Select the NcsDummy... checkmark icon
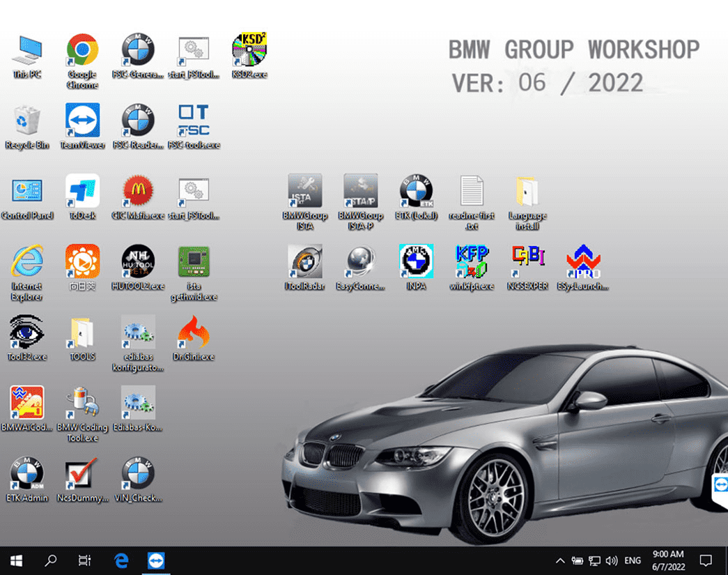The height and width of the screenshot is (575, 728). coord(82,480)
